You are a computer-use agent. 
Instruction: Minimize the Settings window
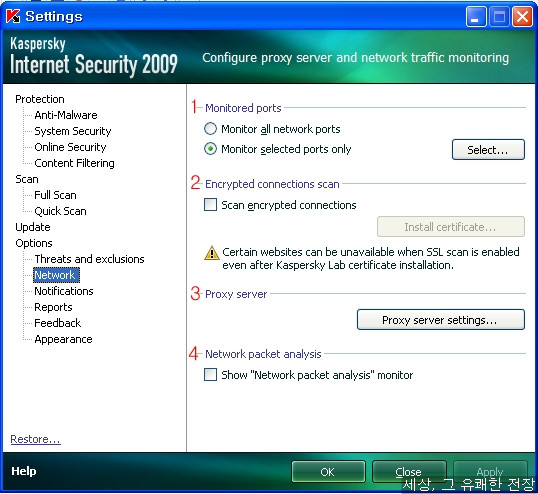point(476,16)
